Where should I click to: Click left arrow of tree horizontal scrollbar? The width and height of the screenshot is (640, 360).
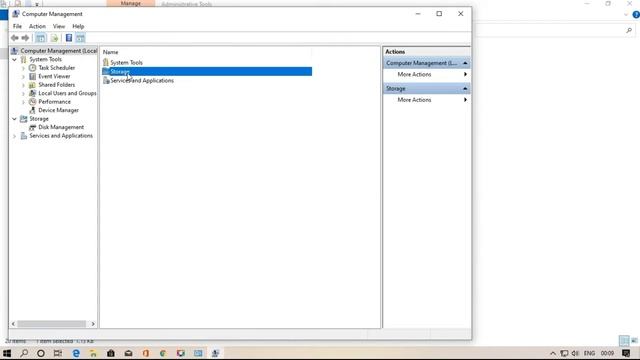[x=13, y=324]
